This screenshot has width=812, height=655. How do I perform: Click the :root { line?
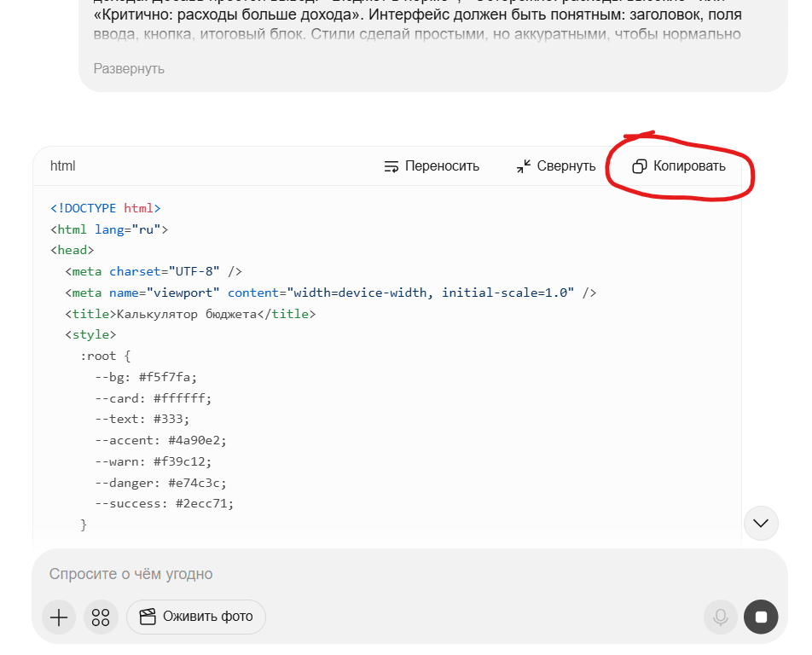105,356
